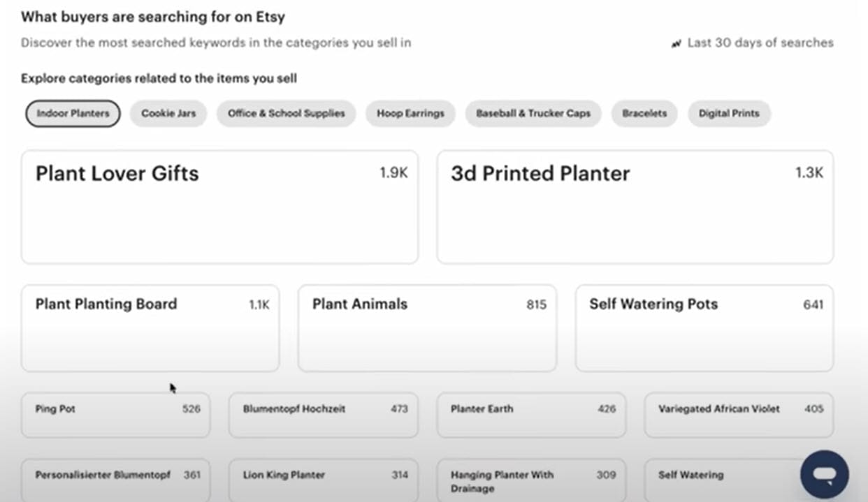Open the Plant Lover Gifts keyword card
Screen dimensions: 868x502
pyautogui.click(x=219, y=207)
